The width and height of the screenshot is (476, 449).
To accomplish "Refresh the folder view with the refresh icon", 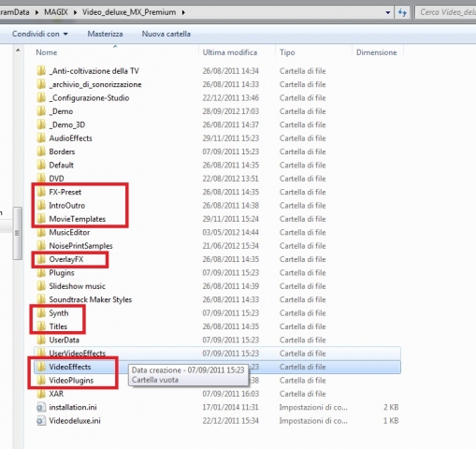I will click(x=402, y=12).
